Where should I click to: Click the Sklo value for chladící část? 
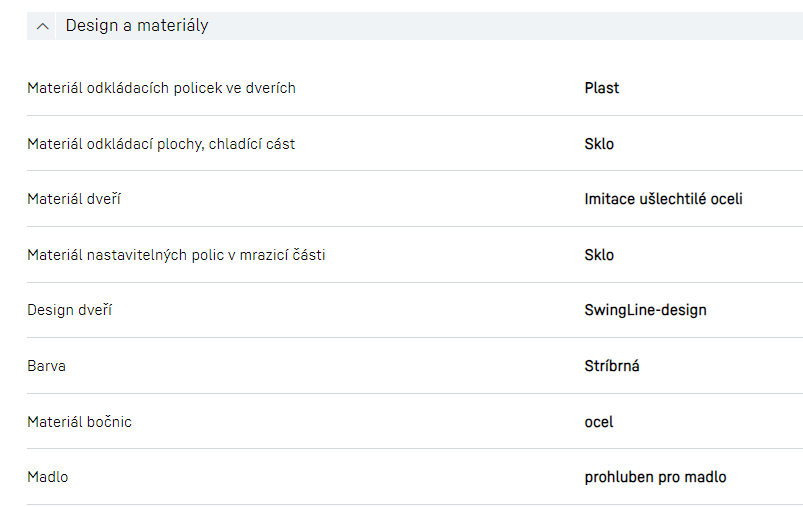(599, 144)
